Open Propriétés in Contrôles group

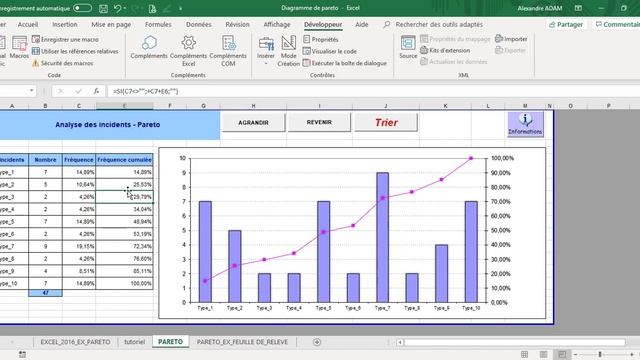tap(321, 39)
